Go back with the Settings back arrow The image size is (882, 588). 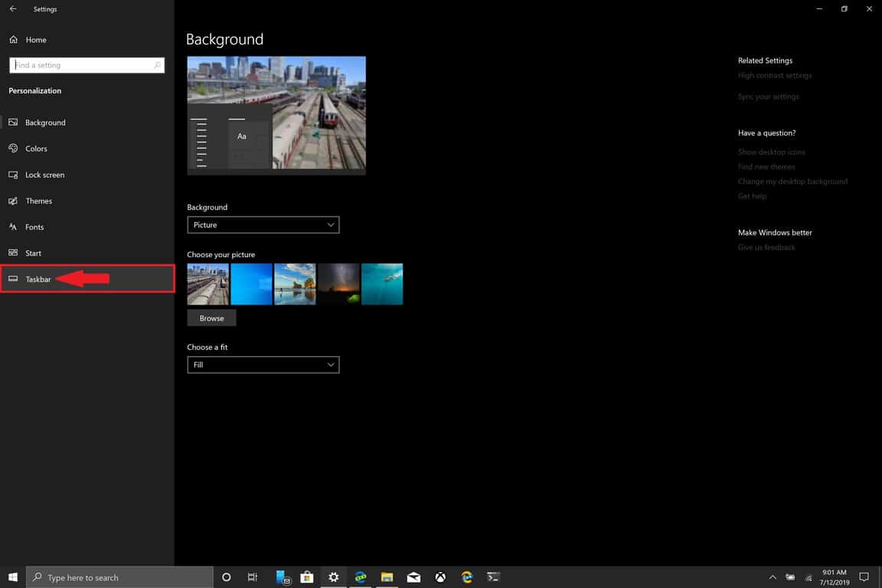[x=13, y=9]
